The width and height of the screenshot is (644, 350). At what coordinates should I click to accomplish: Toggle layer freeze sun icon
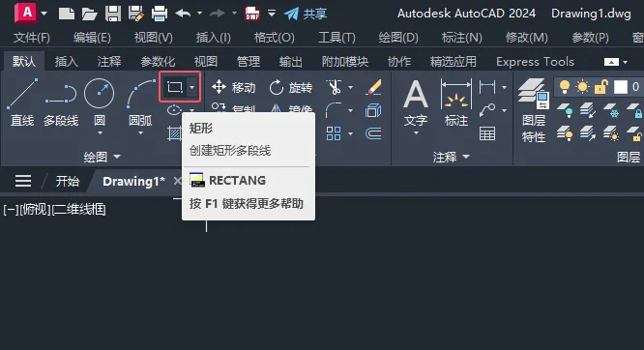(582, 87)
